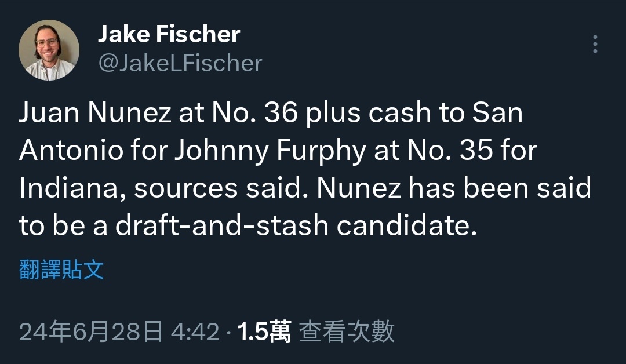
Task: Click the word "Antonio" in the tweet
Action: point(71,151)
